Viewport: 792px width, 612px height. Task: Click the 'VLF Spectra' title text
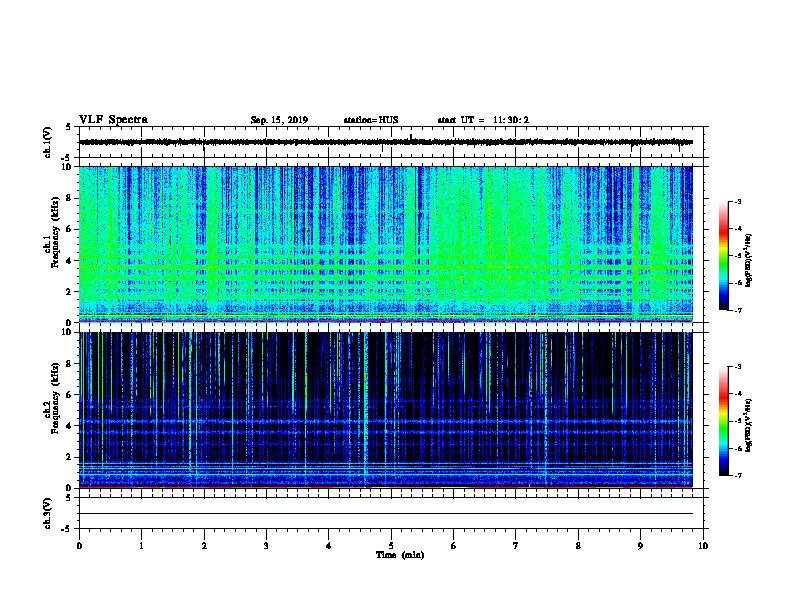(113, 120)
